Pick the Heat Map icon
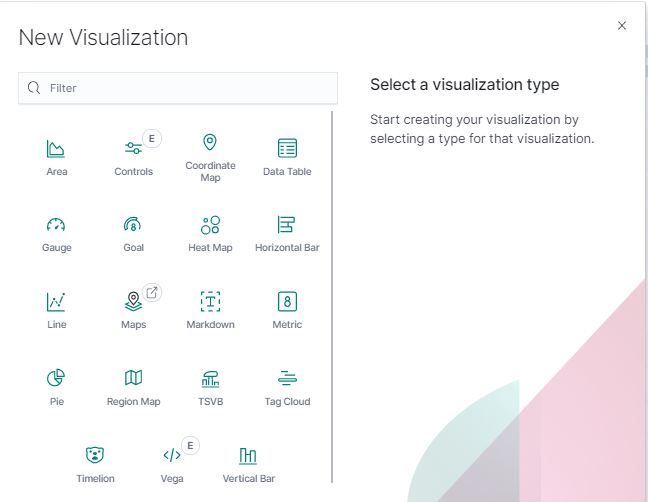Image resolution: width=648 pixels, height=502 pixels. (210, 225)
